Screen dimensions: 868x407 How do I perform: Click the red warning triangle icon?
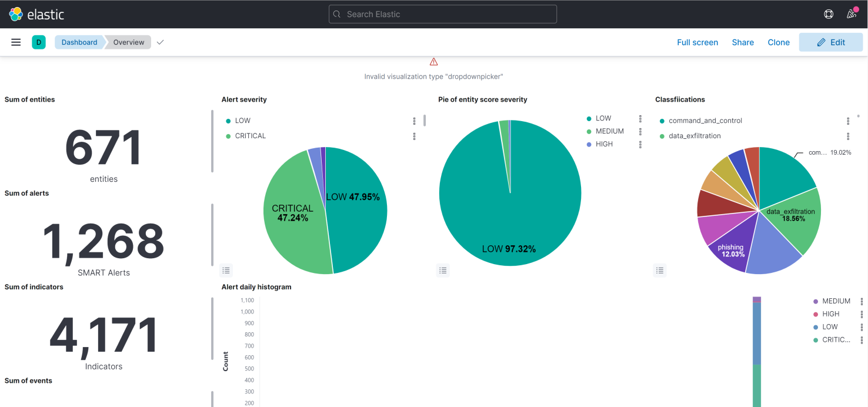434,62
